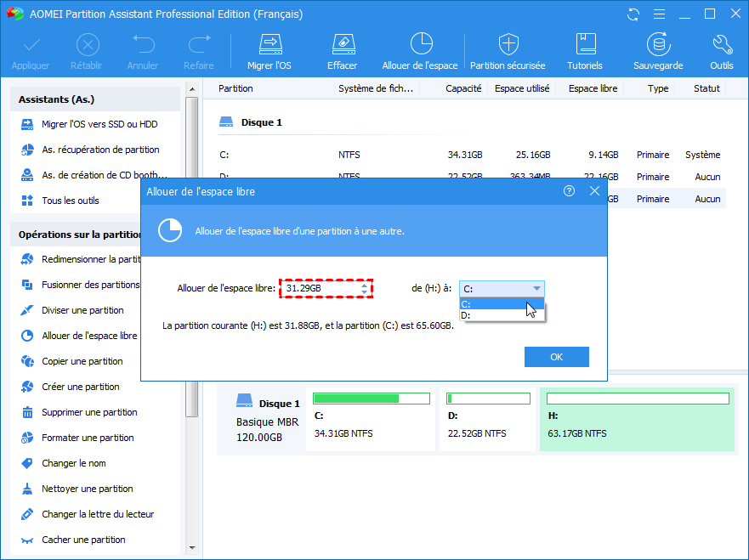749x560 pixels.
Task: Click Opérations sur la partition section header
Action: (x=77, y=235)
